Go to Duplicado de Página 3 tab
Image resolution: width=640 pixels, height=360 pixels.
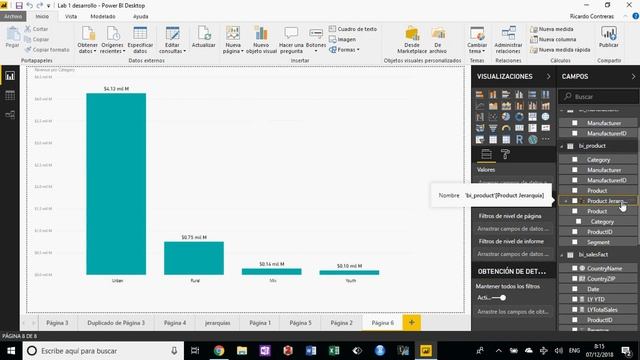click(116, 323)
